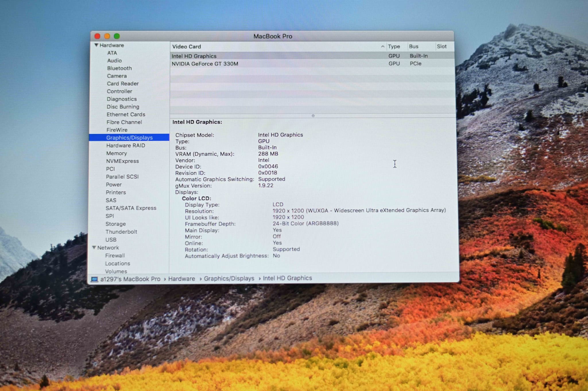Select PCI in the sidebar
This screenshot has width=588, height=391.
pos(111,169)
